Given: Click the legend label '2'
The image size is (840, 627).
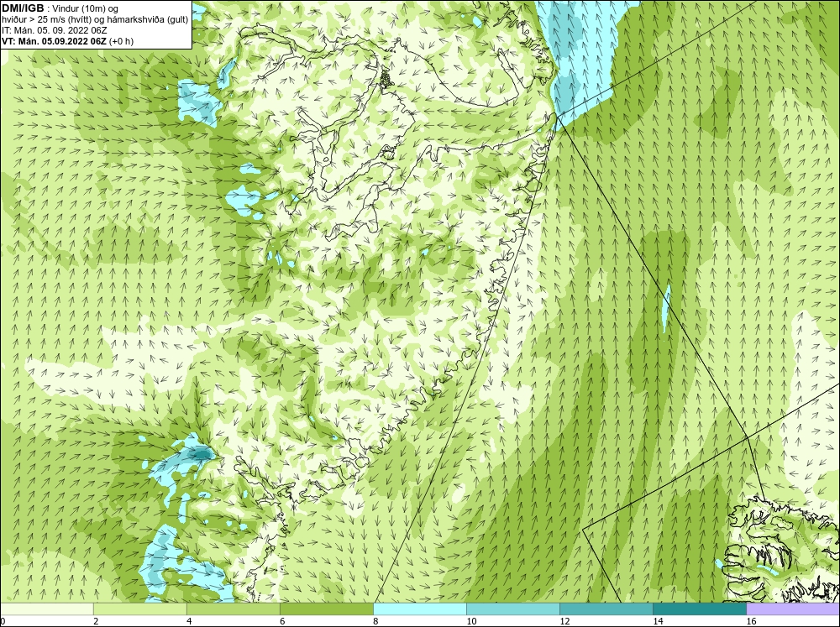Looking at the screenshot, I should pyautogui.click(x=96, y=621).
